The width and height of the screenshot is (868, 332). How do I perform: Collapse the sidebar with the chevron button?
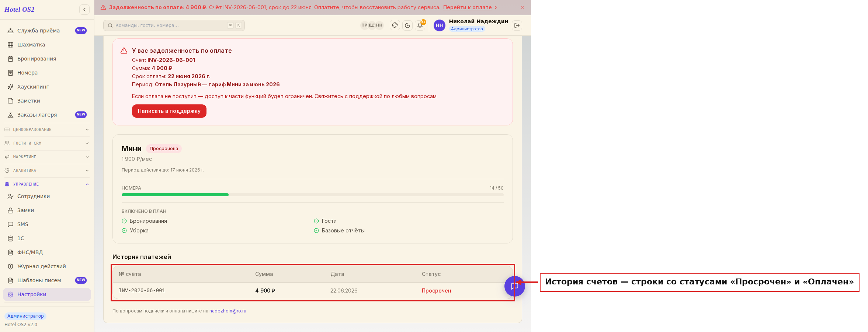click(x=84, y=10)
